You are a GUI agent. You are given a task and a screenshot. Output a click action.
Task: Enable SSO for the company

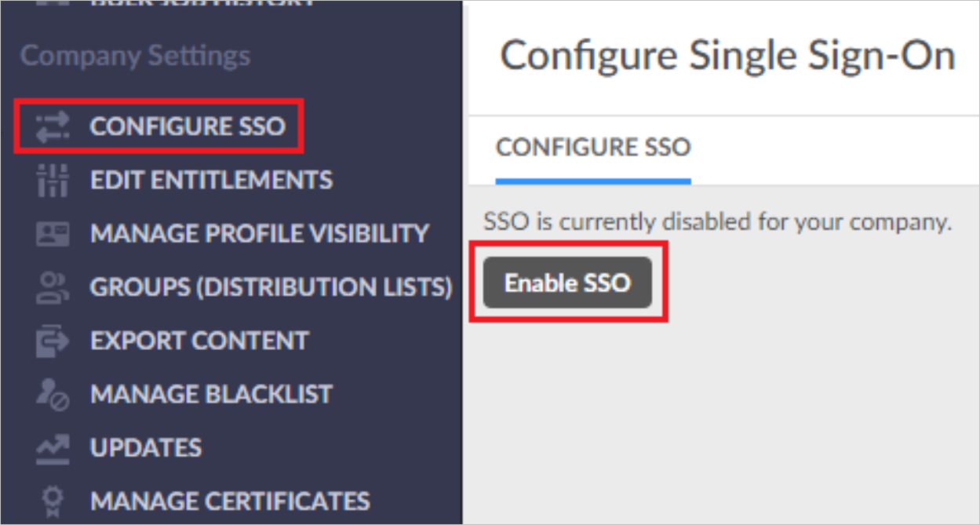click(x=567, y=283)
